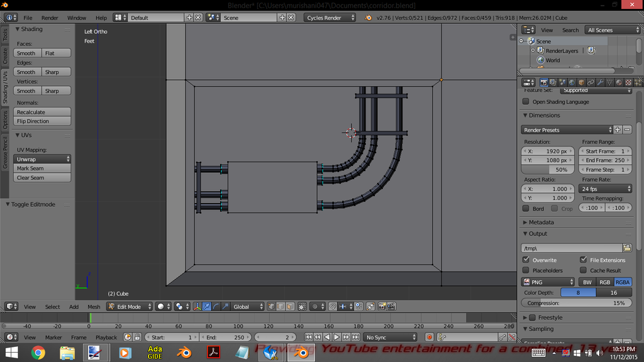The image size is (644, 362).
Task: Open the Modifiers wrench icon tab
Action: pyautogui.click(x=601, y=82)
